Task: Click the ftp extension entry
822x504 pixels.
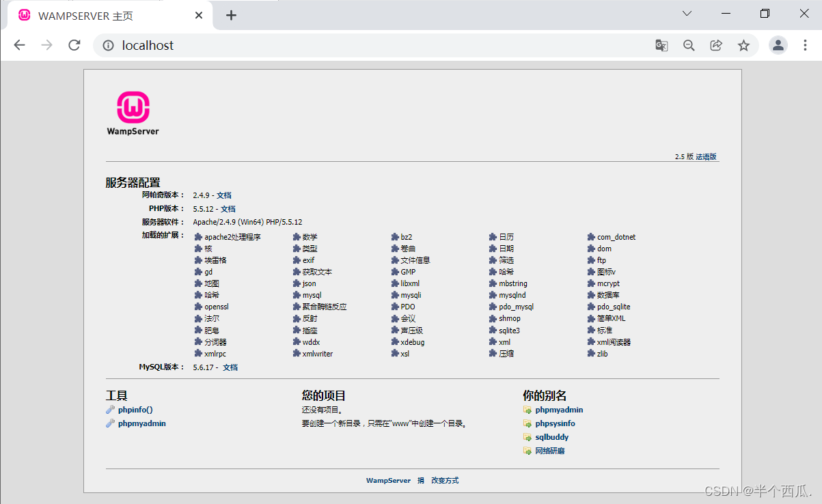Action: coord(601,260)
